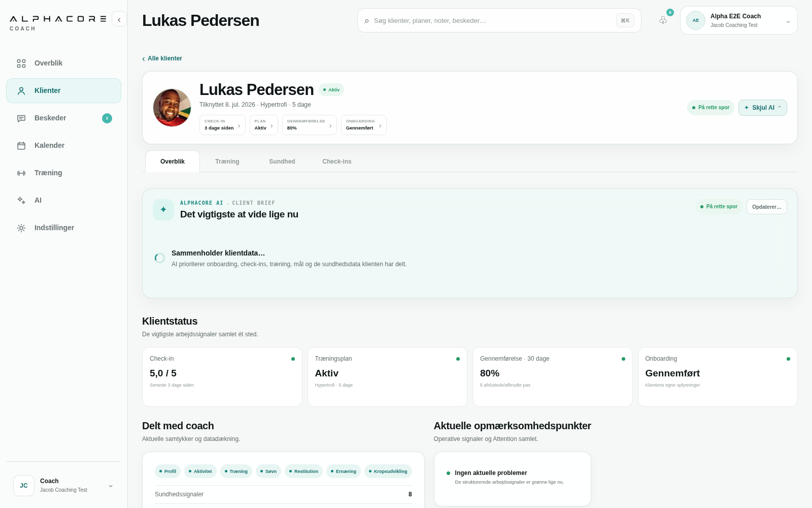812x508 pixels.
Task: Click the Opdaterer… button
Action: 767,207
